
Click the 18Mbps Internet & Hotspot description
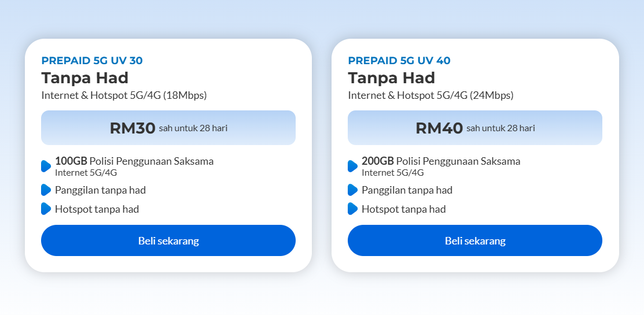[124, 95]
